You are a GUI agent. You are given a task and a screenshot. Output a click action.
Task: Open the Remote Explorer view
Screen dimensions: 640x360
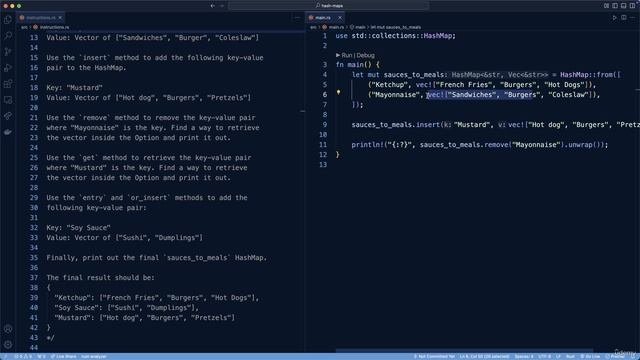[8, 100]
